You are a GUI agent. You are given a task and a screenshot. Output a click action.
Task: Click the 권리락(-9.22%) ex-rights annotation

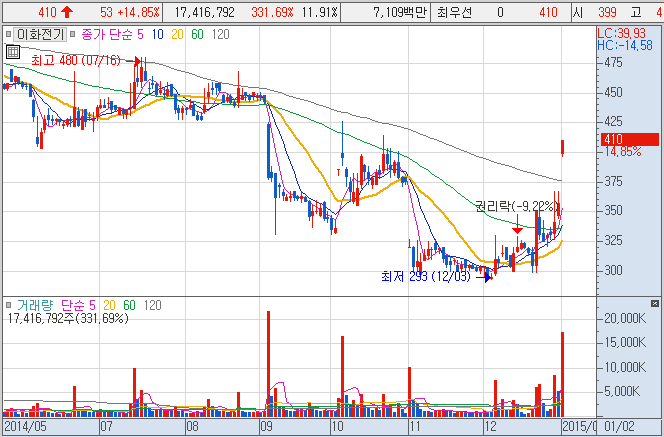point(516,206)
